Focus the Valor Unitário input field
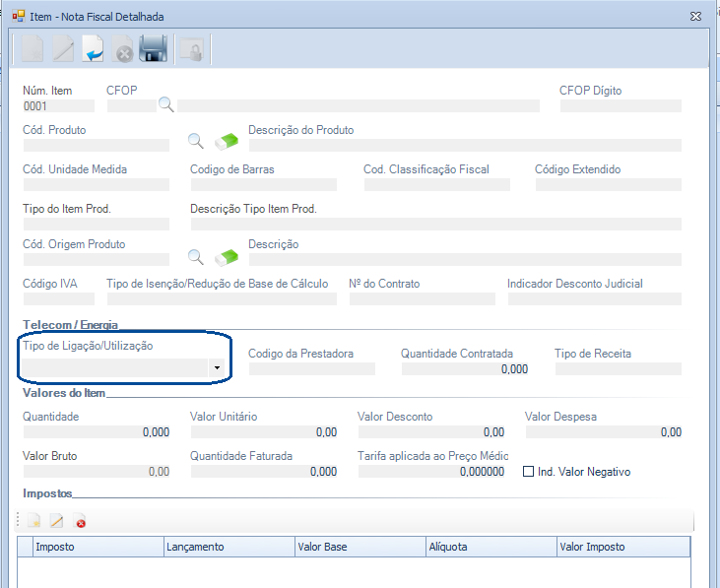Image resolution: width=720 pixels, height=588 pixels. [264, 431]
